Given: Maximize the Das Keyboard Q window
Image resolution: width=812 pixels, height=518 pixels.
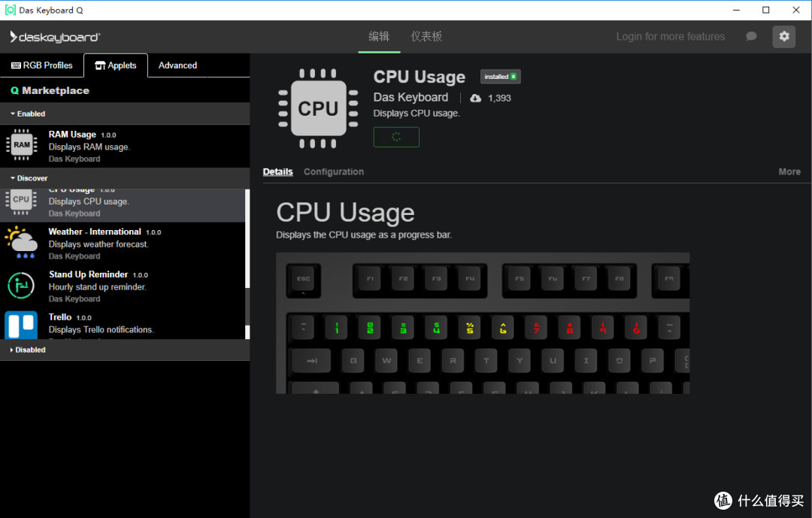Looking at the screenshot, I should (x=766, y=10).
